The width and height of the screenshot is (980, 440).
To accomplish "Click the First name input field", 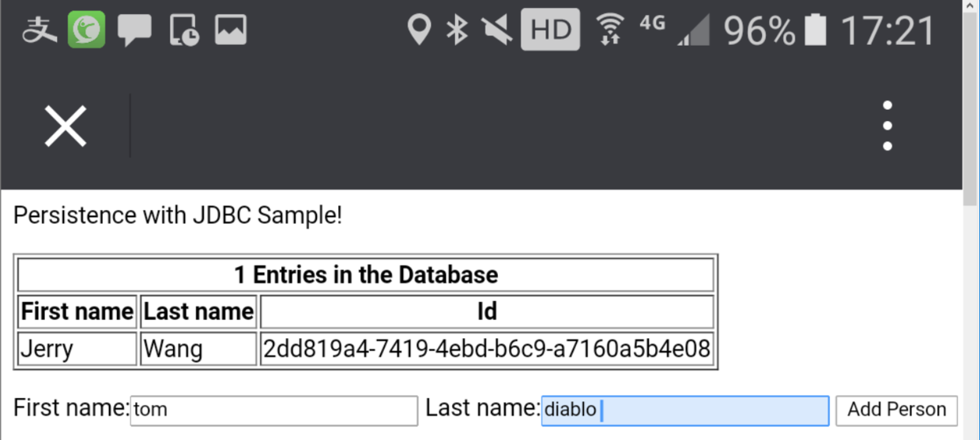I will pyautogui.click(x=273, y=411).
